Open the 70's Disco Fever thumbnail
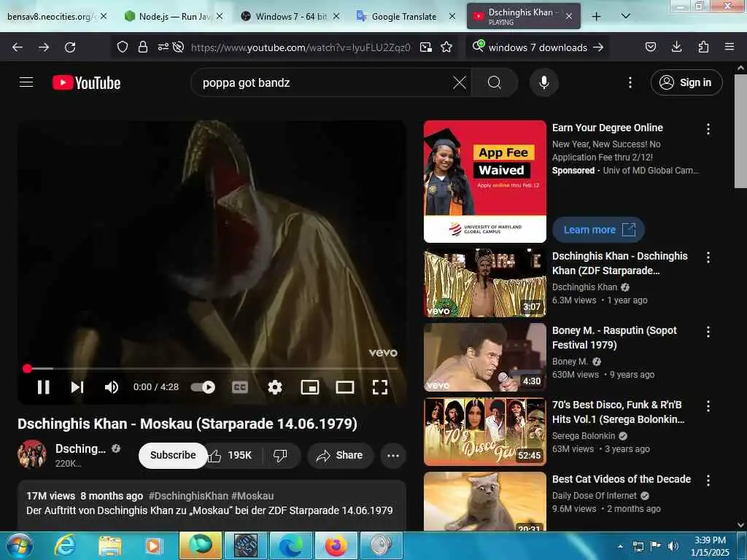 484,432
